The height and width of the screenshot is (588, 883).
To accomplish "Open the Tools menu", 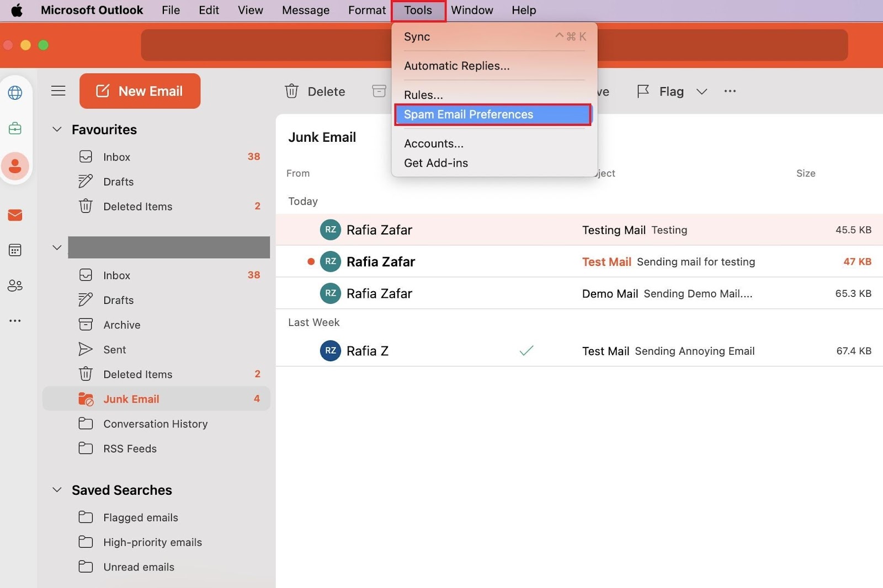I will [x=418, y=10].
